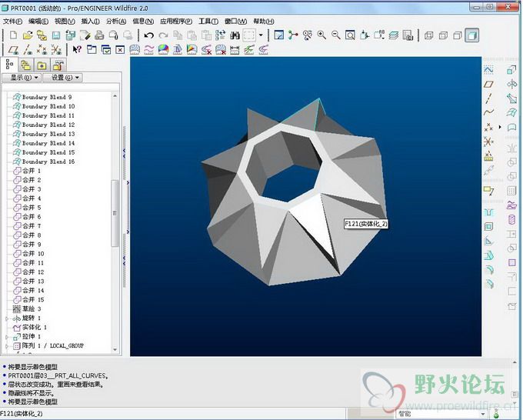Select the Revolve tool in right toolbar
Viewport: 523px width, 420px height.
[x=511, y=84]
